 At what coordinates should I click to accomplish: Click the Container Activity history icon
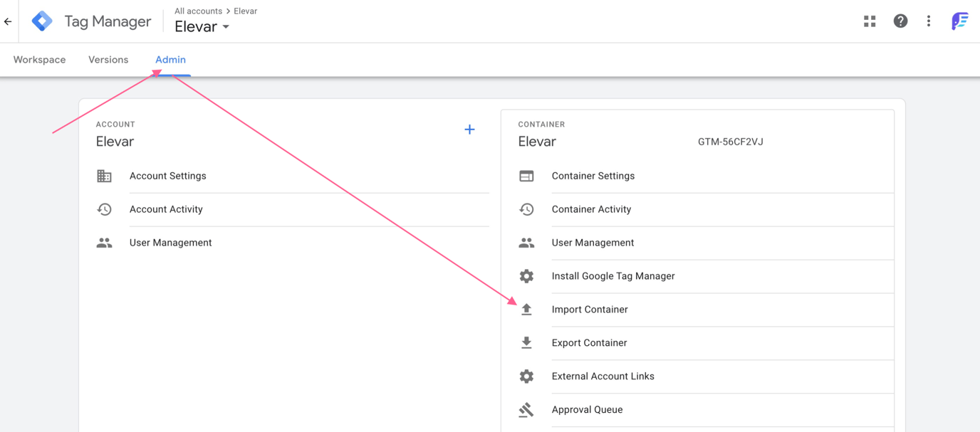[526, 209]
